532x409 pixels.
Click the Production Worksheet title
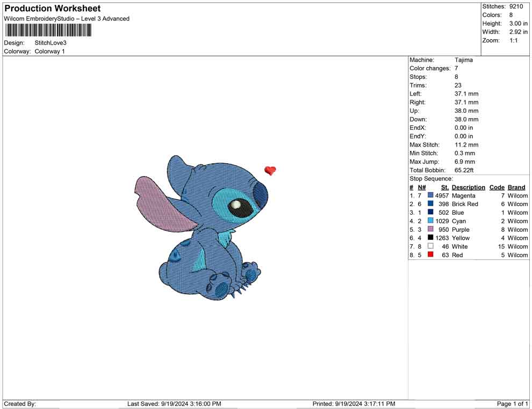click(x=53, y=9)
